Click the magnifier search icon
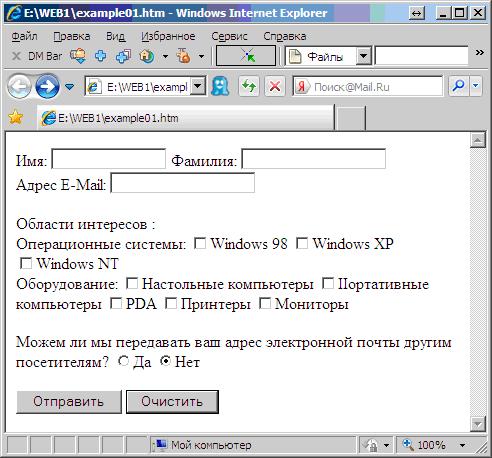Viewport: 492px width, 458px height. coord(458,86)
